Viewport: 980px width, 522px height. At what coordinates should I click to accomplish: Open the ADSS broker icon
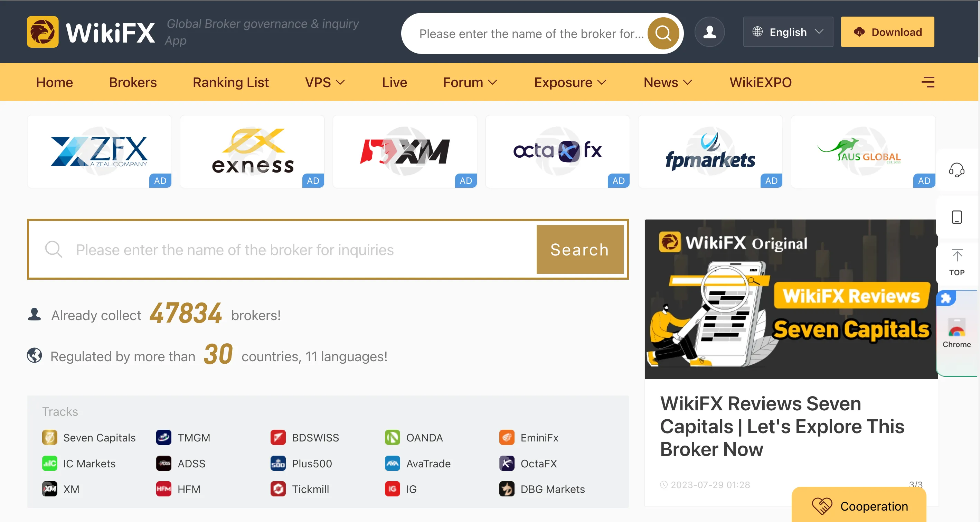click(164, 464)
